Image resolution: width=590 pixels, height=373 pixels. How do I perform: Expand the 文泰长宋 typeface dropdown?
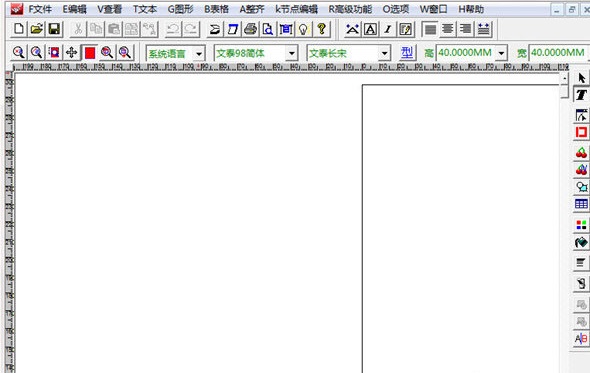(x=384, y=53)
